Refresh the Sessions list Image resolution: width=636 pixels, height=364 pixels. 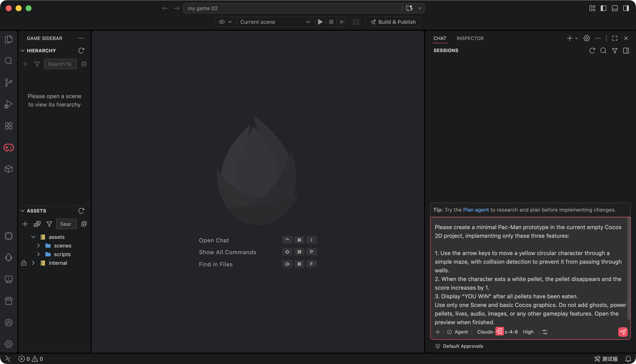tap(592, 51)
